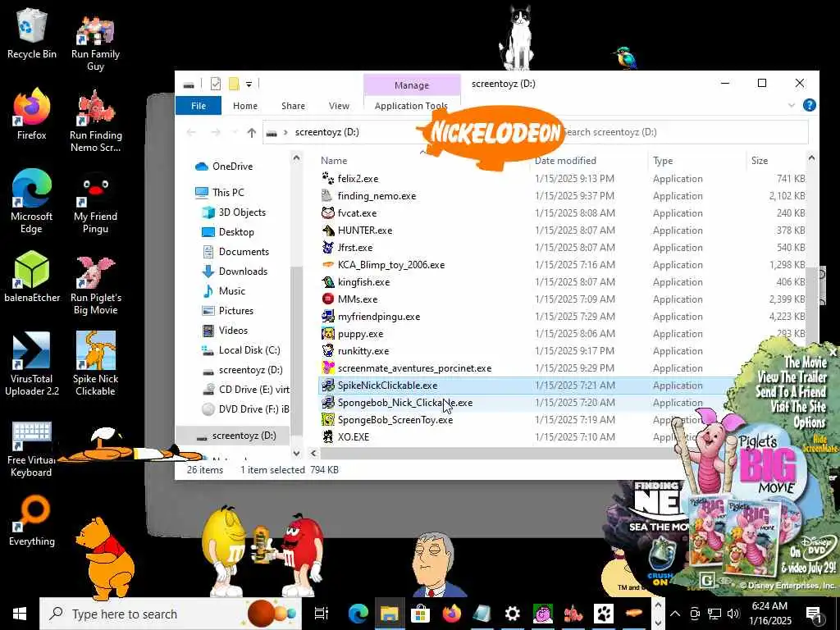Click View The Trailer in Piglet popup

[792, 377]
